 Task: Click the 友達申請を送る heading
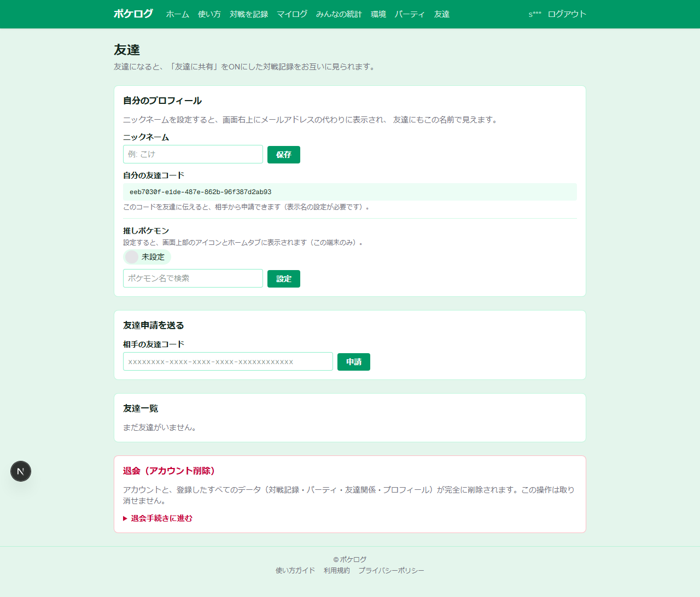[x=154, y=325]
